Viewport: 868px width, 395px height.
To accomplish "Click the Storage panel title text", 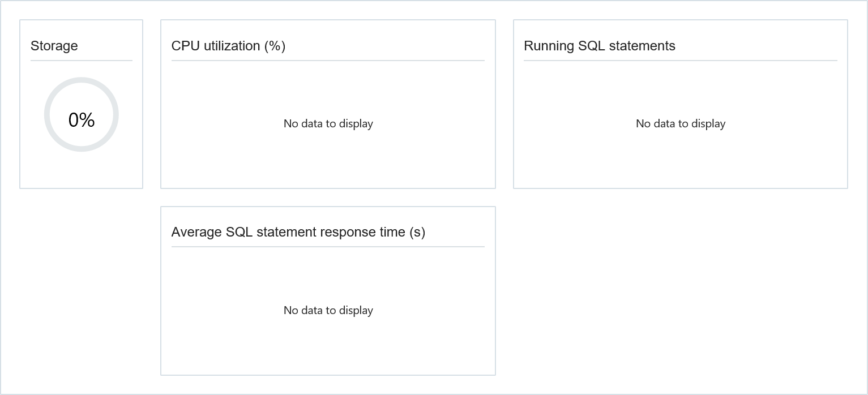I will click(54, 46).
